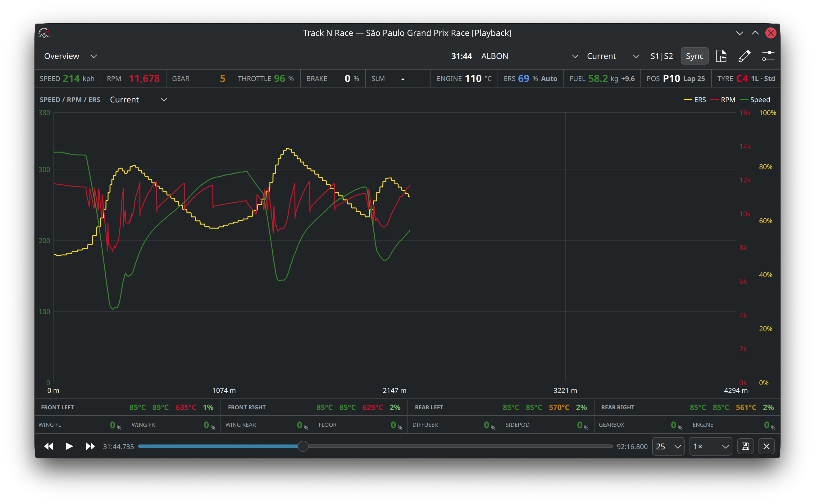The image size is (815, 504).
Task: Click the 92:16.800 total time label
Action: 632,447
